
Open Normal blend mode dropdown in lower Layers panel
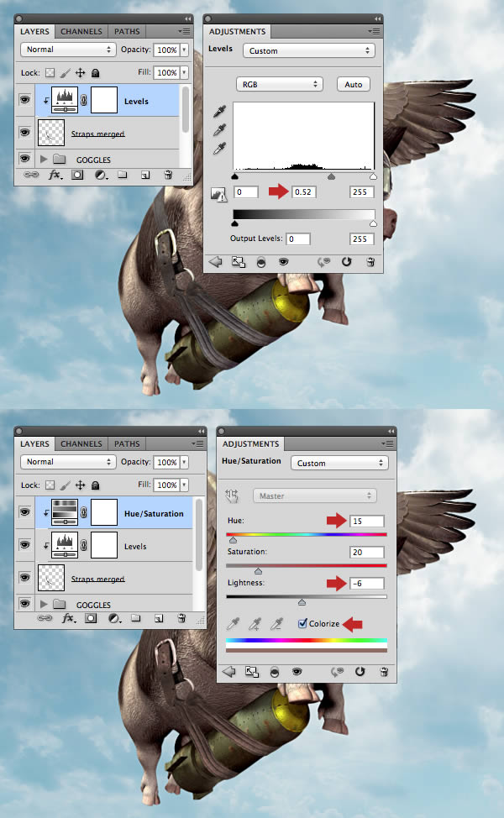[68, 462]
